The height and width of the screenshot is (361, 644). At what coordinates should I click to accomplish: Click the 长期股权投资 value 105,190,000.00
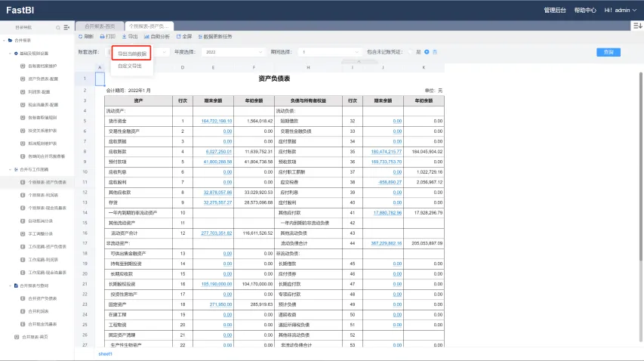[x=217, y=284]
